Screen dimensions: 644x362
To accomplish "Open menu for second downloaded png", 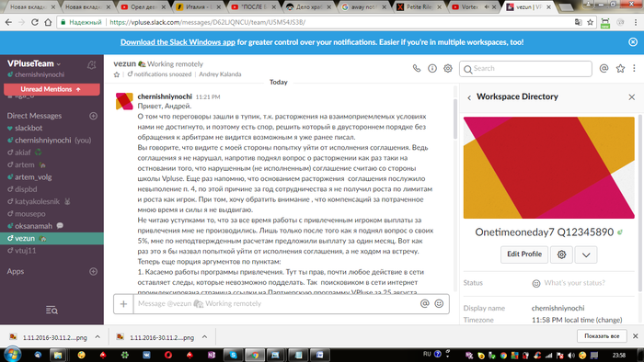I will tap(204, 337).
